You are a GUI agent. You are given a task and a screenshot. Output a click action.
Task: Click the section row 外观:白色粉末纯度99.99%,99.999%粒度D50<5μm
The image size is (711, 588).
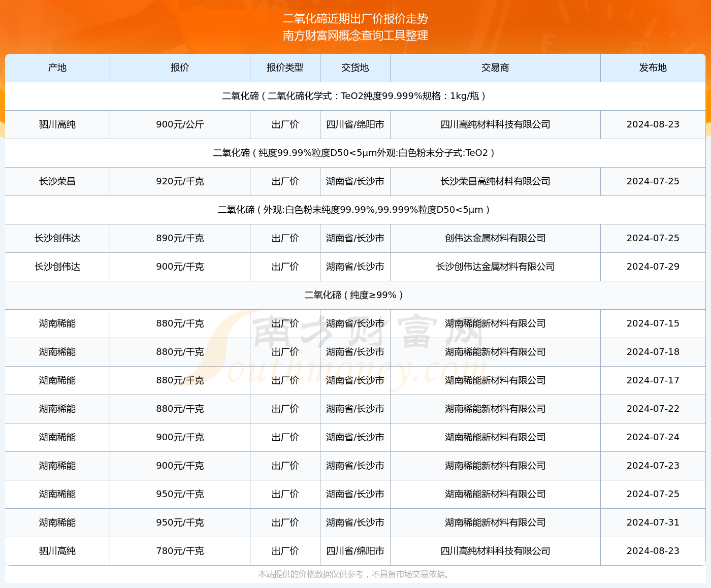(355, 210)
